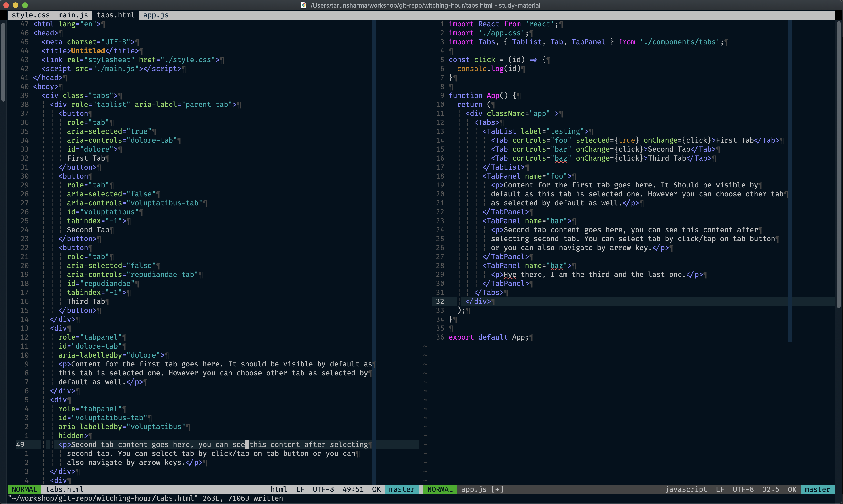The image size is (843, 504).
Task: Click the written-file message in the command line
Action: click(x=145, y=499)
